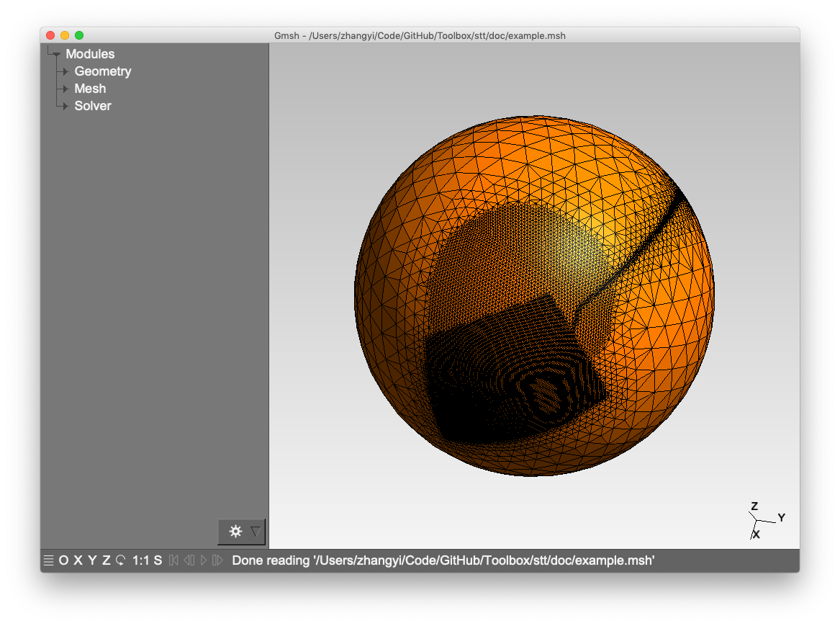The height and width of the screenshot is (626, 840).
Task: Expand the Geometry module arrow
Action: click(66, 71)
